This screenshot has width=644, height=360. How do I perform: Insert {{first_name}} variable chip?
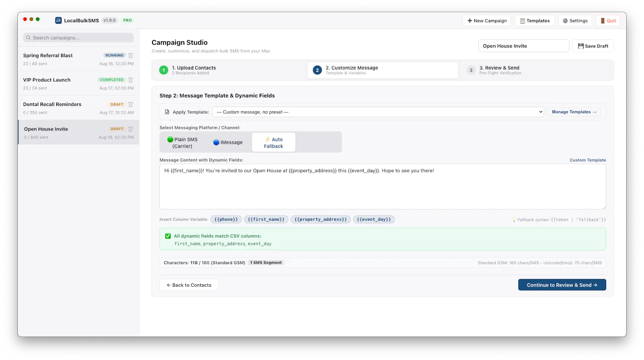click(x=266, y=219)
